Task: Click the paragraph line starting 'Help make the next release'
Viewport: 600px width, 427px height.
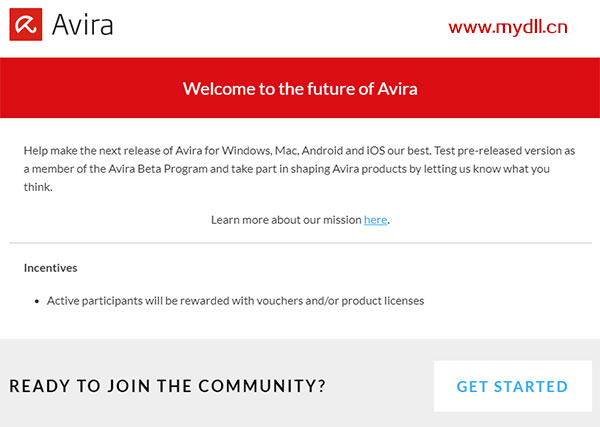Action: pos(299,151)
